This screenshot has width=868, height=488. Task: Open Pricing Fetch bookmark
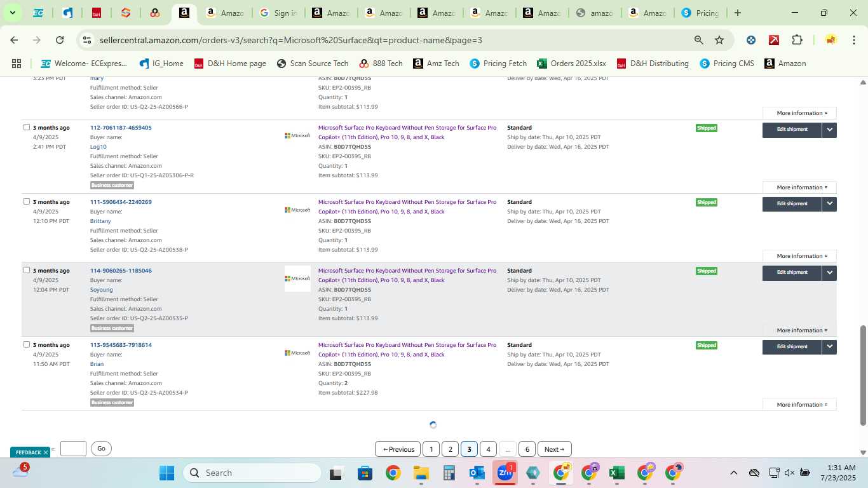[x=498, y=64]
